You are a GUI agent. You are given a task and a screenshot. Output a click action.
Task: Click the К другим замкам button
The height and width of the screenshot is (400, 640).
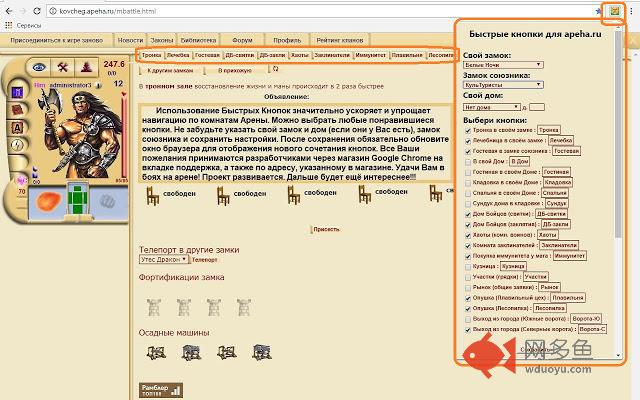[170, 71]
